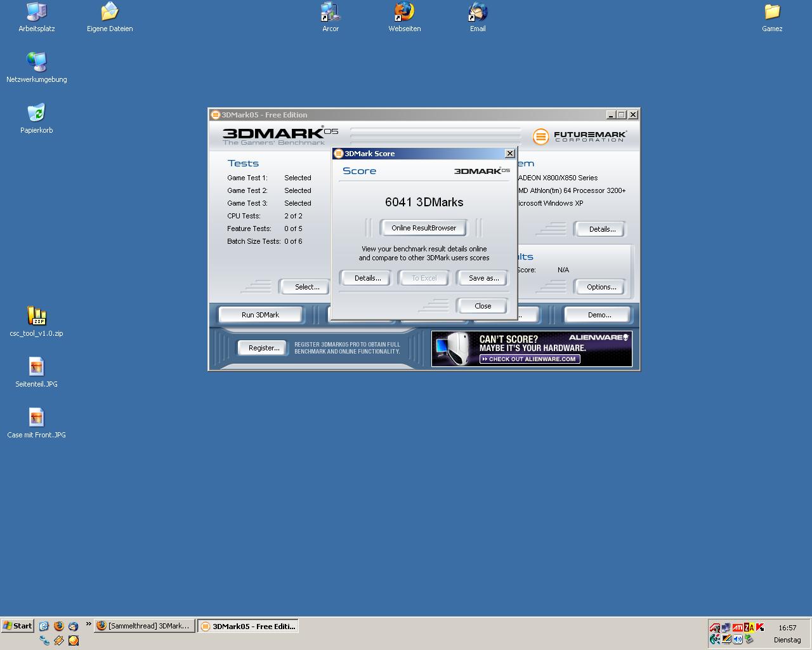Open ZoneAlarm tray icon
Image resolution: width=812 pixels, height=650 pixels.
[x=749, y=628]
